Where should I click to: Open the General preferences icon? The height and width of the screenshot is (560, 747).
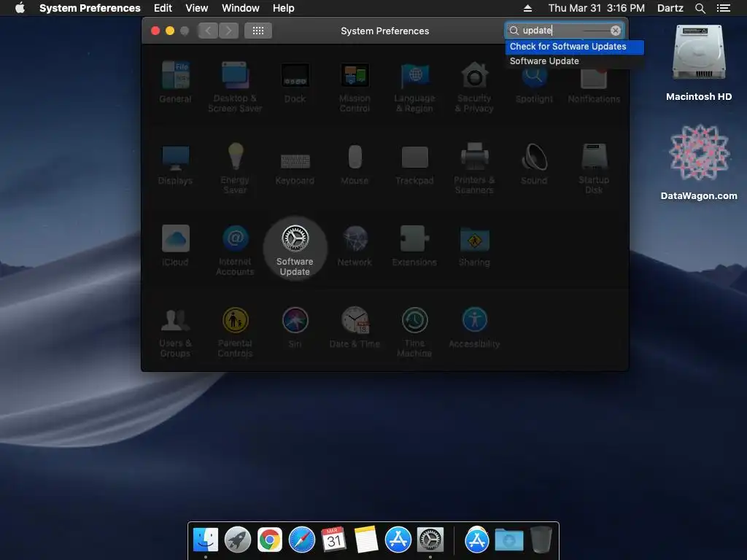coord(175,82)
